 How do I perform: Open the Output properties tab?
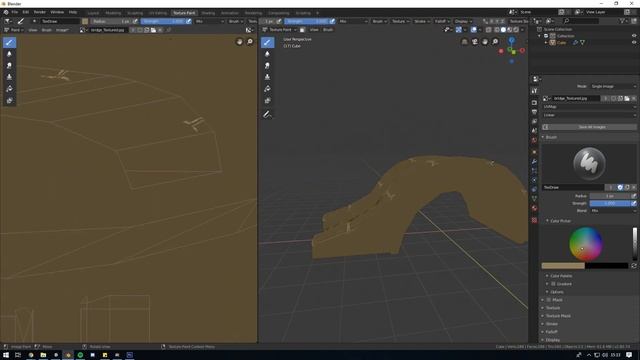pyautogui.click(x=534, y=112)
